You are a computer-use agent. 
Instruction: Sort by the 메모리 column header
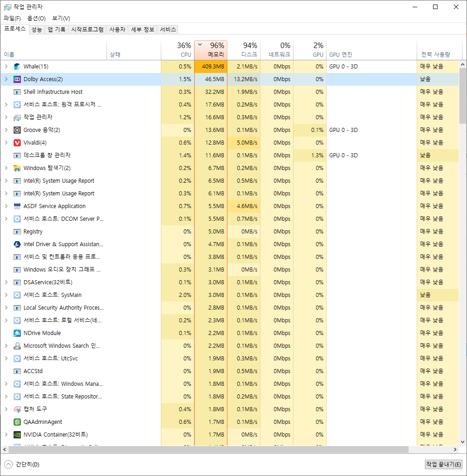211,50
